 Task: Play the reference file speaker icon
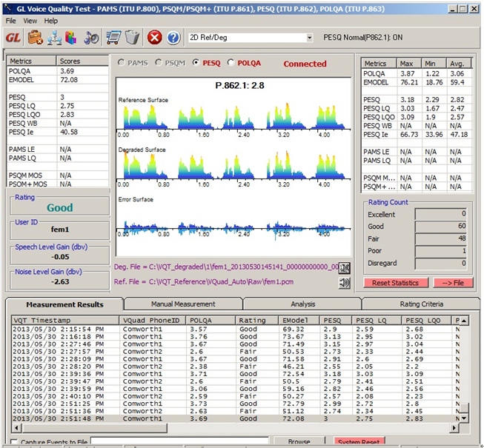click(x=344, y=282)
